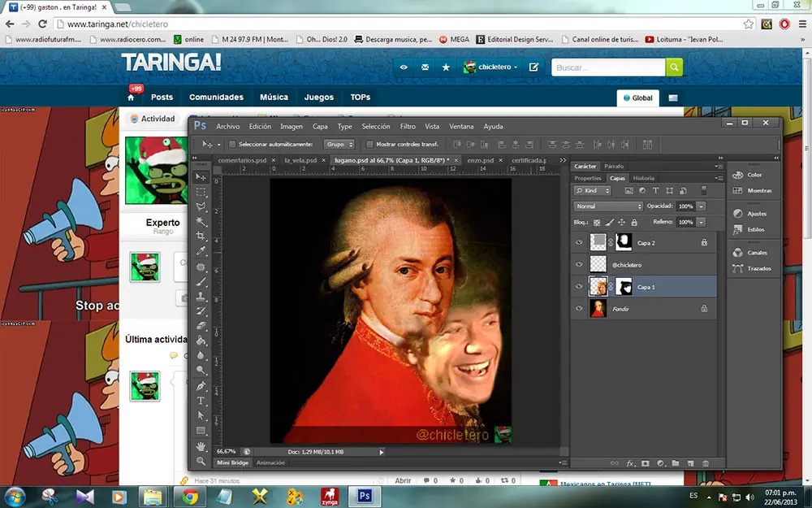812x508 pixels.
Task: Open the Opacidad slider dropdown arrow
Action: click(x=702, y=206)
